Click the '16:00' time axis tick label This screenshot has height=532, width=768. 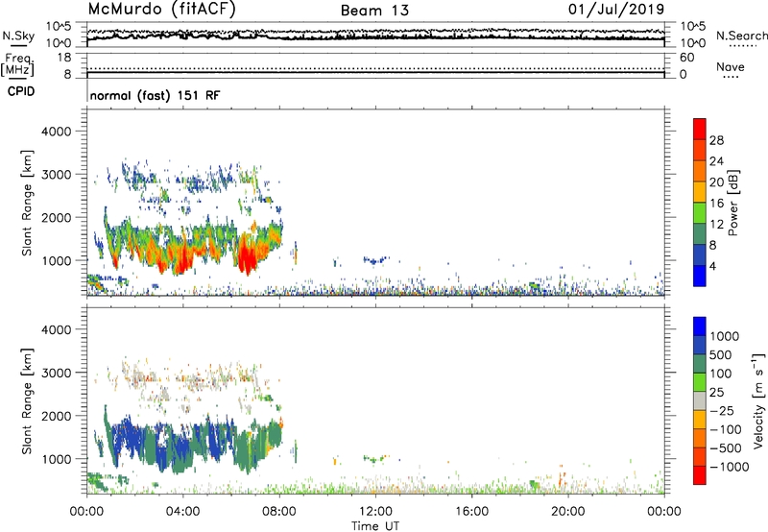coord(471,512)
